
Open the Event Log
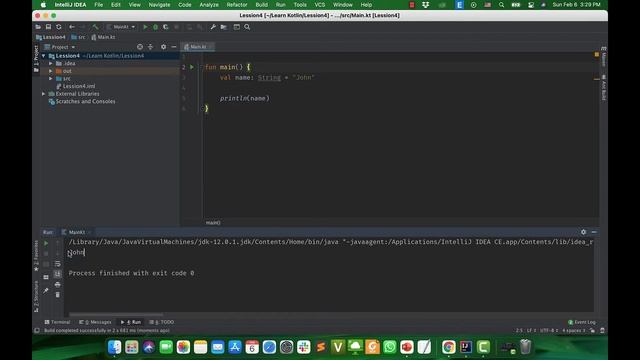582,322
